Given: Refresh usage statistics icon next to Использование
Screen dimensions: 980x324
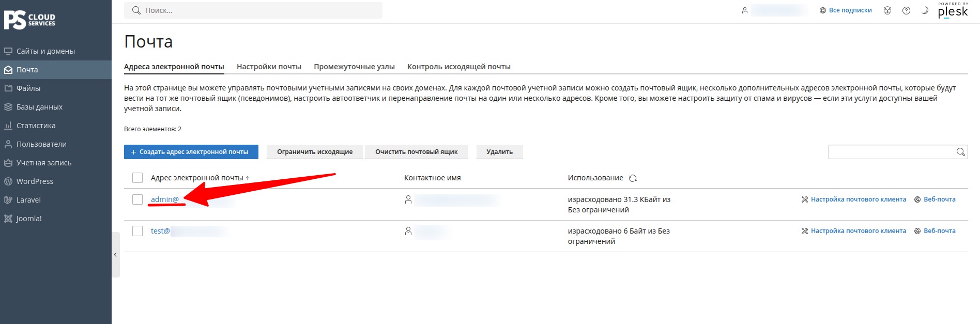Looking at the screenshot, I should click(633, 178).
